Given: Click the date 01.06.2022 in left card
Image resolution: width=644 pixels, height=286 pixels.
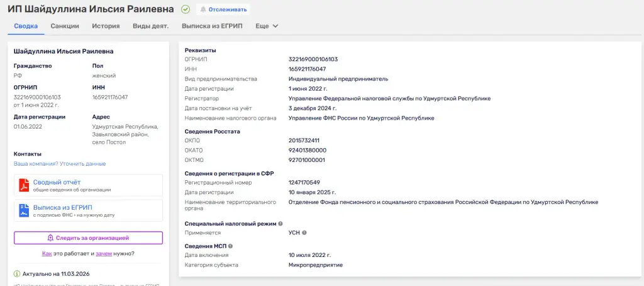Looking at the screenshot, I should tap(28, 127).
